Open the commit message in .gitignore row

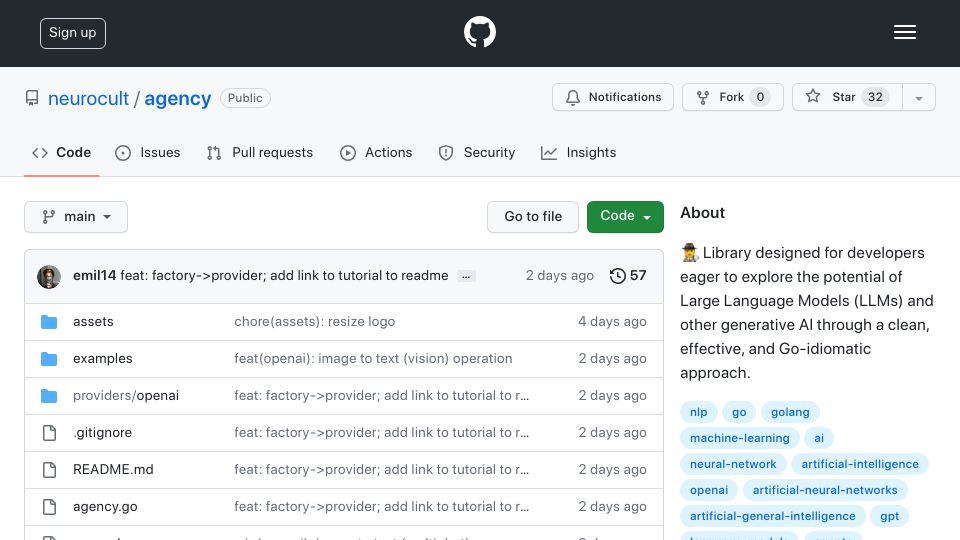(381, 433)
